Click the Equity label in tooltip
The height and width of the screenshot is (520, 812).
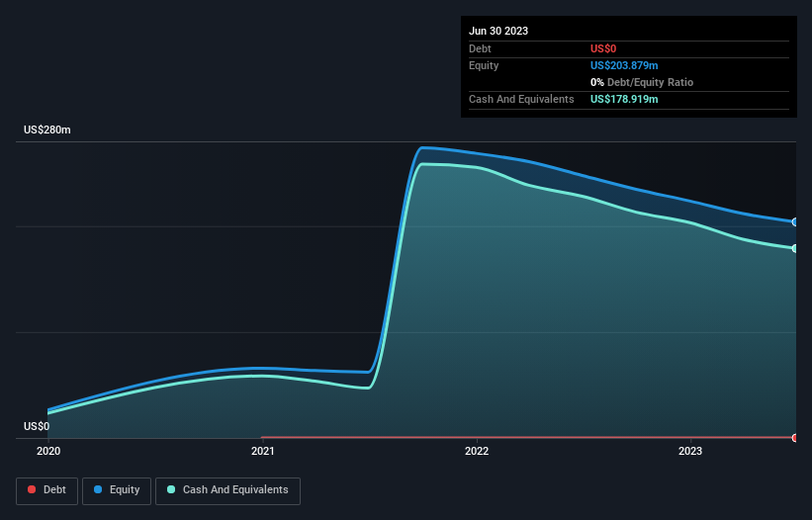[x=484, y=65]
